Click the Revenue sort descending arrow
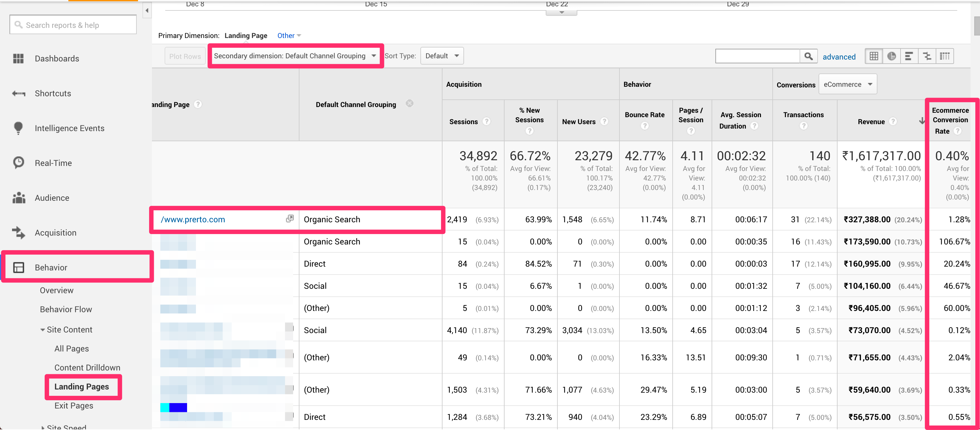 click(x=922, y=121)
